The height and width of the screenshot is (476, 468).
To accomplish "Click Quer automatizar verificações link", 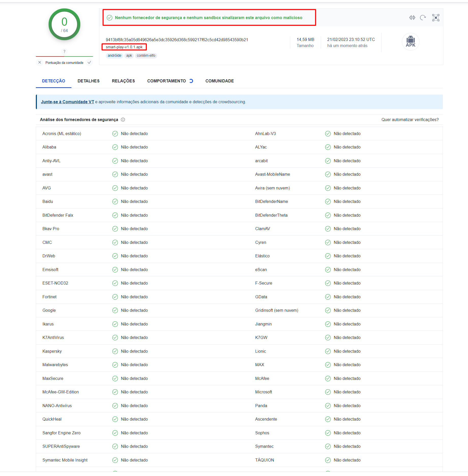I will tap(410, 120).
